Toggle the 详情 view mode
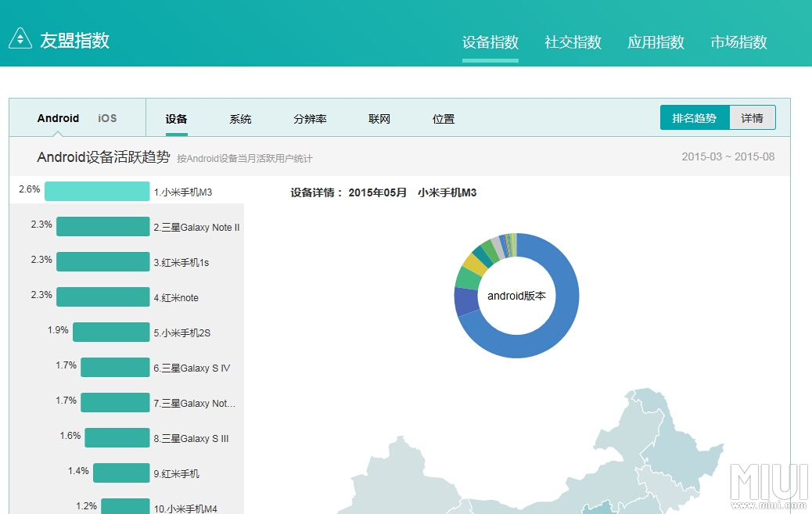 (753, 117)
